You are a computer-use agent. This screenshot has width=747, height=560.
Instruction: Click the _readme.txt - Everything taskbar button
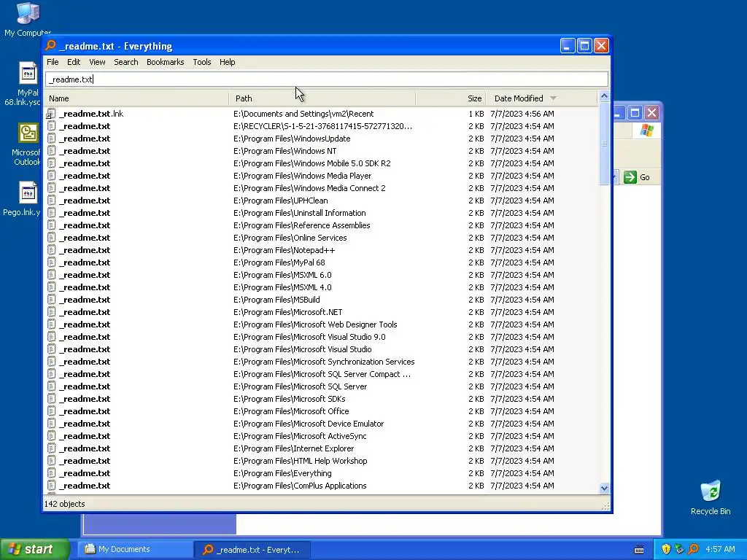[252, 549]
